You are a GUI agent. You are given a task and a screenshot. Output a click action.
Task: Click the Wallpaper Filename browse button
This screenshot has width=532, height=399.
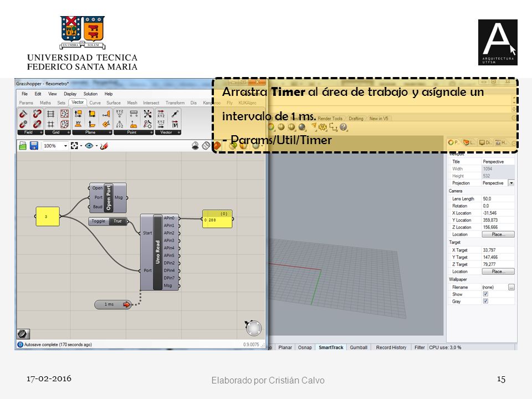511,288
